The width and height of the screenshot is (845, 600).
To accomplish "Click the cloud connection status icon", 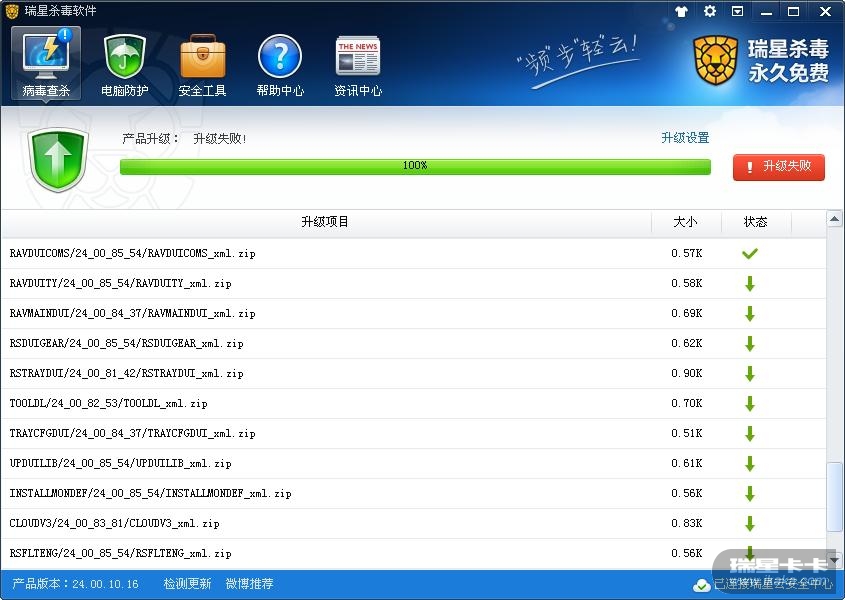I will point(701,584).
